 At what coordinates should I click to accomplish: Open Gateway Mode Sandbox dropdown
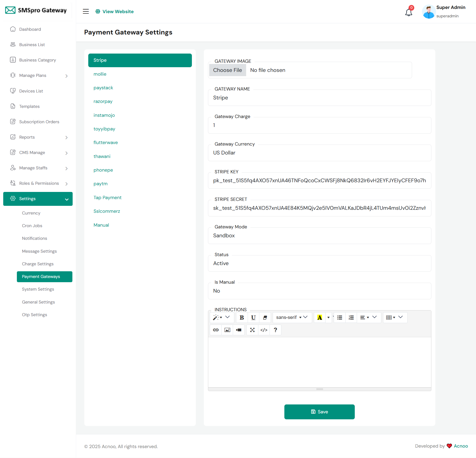tap(319, 236)
